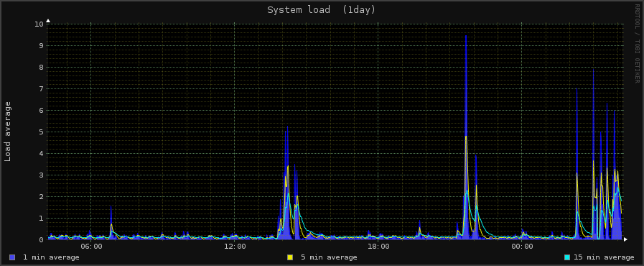This screenshot has width=644, height=266.
Task: Click the "1 min average" legend label
Action: pyautogui.click(x=51, y=257)
